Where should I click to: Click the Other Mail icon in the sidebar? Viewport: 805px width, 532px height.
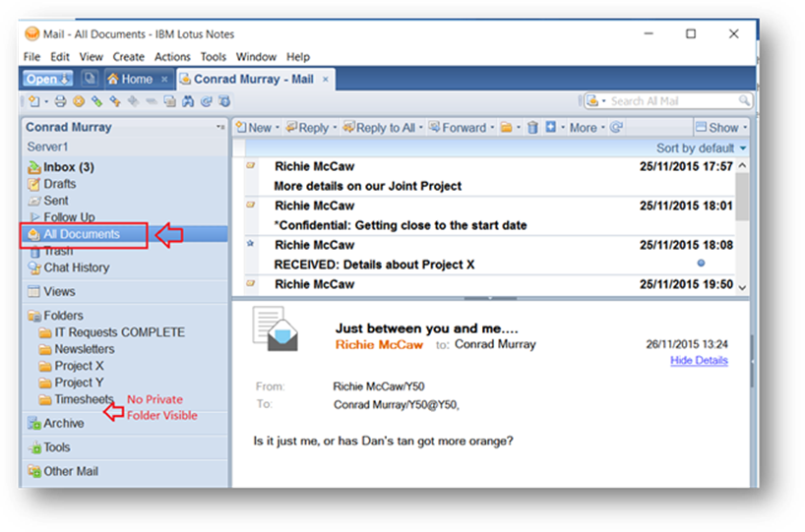point(34,471)
